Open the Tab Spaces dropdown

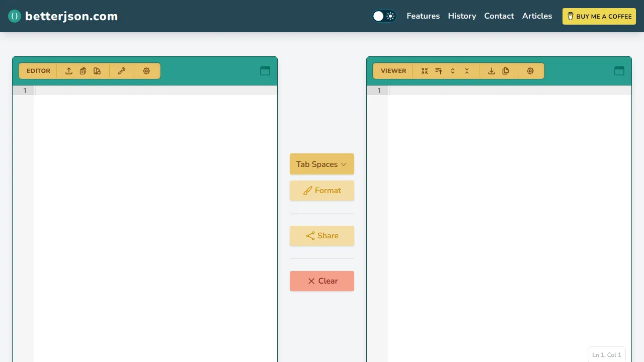(x=321, y=164)
